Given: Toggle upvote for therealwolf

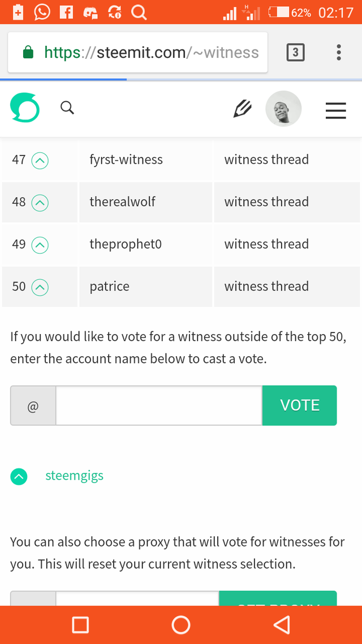Looking at the screenshot, I should pos(40,202).
